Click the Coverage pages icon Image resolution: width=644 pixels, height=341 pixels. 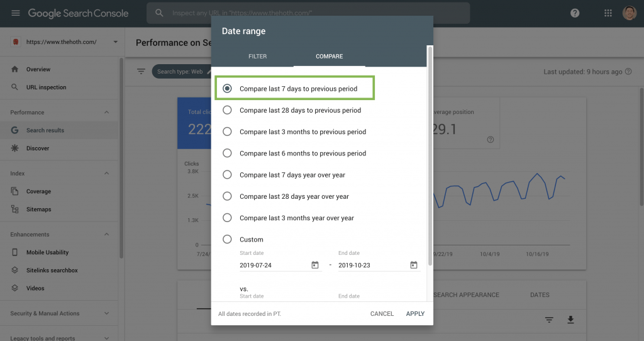15,191
